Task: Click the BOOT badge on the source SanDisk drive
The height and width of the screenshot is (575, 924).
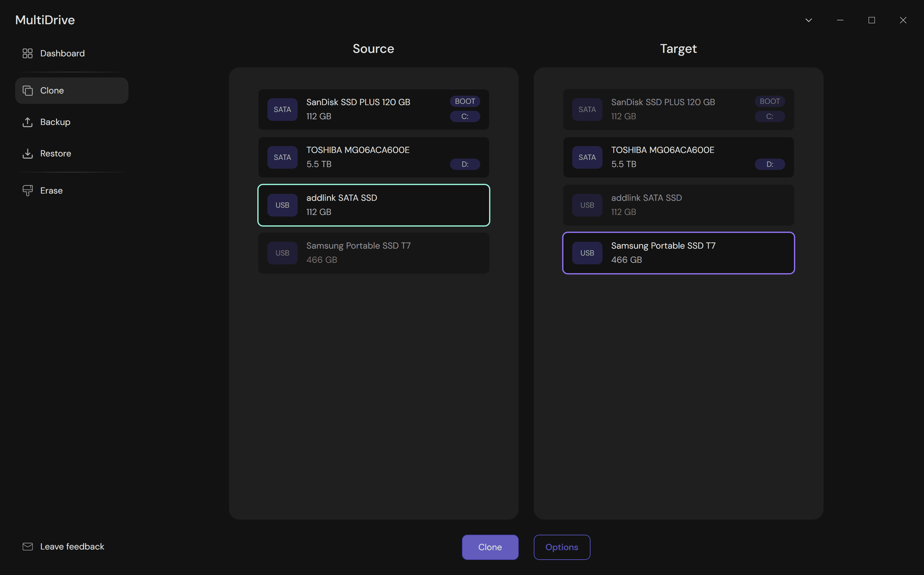Action: coord(465,101)
